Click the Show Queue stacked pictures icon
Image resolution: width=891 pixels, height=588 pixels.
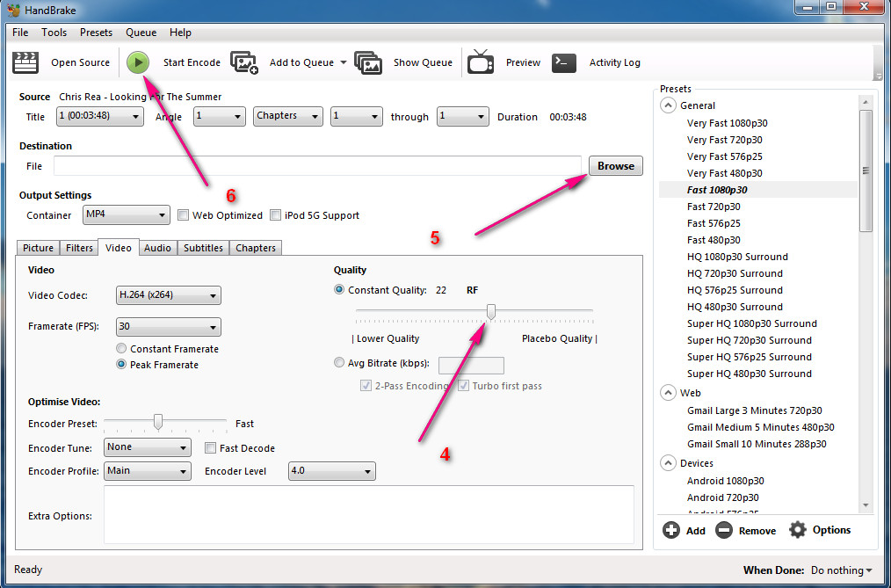[368, 62]
